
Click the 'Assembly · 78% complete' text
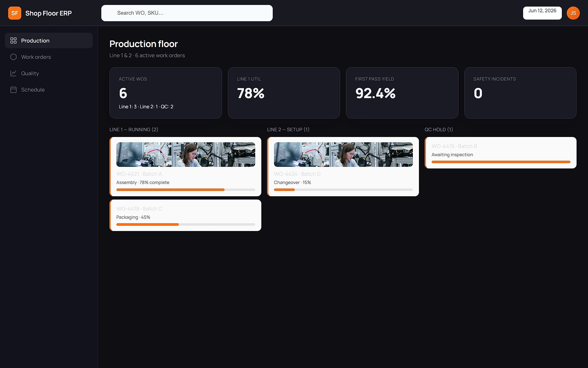[143, 182]
